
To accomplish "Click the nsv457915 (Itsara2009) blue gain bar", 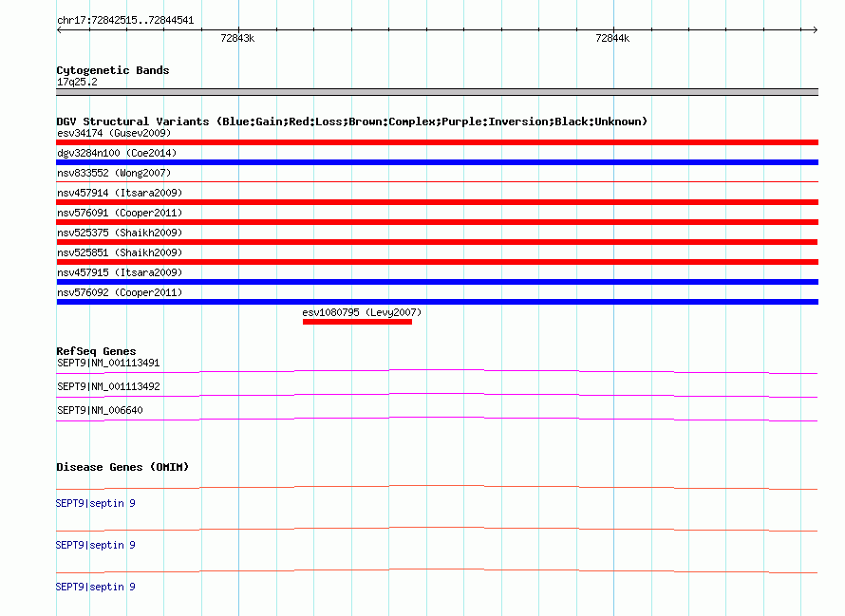I will 437,282.
